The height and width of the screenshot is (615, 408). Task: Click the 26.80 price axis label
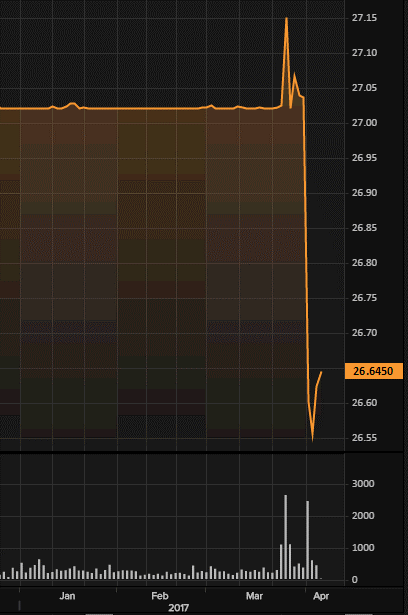pos(364,262)
